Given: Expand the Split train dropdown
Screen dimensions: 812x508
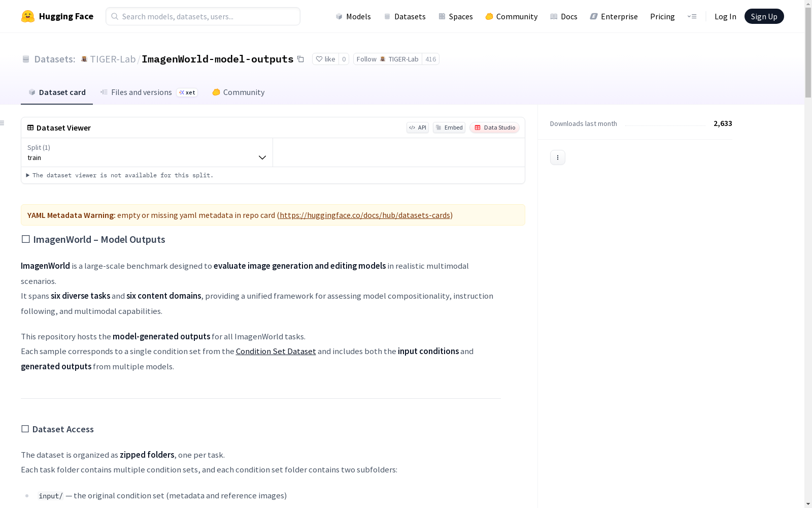Looking at the screenshot, I should tap(147, 152).
